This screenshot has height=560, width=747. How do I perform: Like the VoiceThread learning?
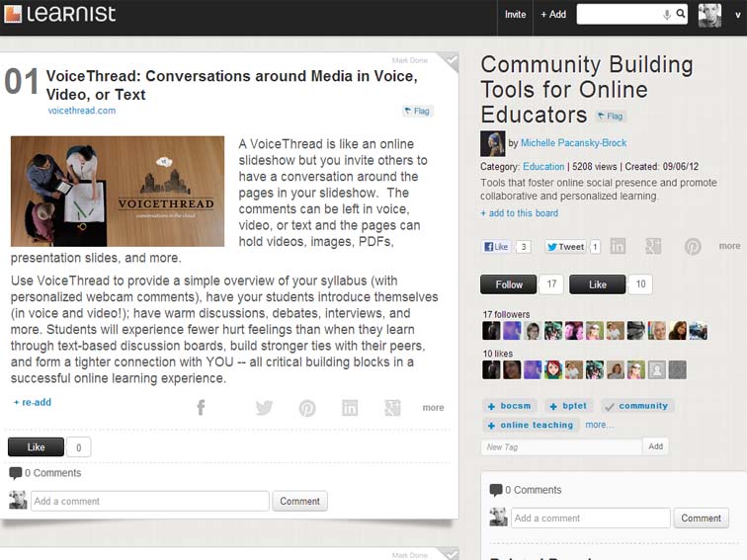(x=36, y=447)
